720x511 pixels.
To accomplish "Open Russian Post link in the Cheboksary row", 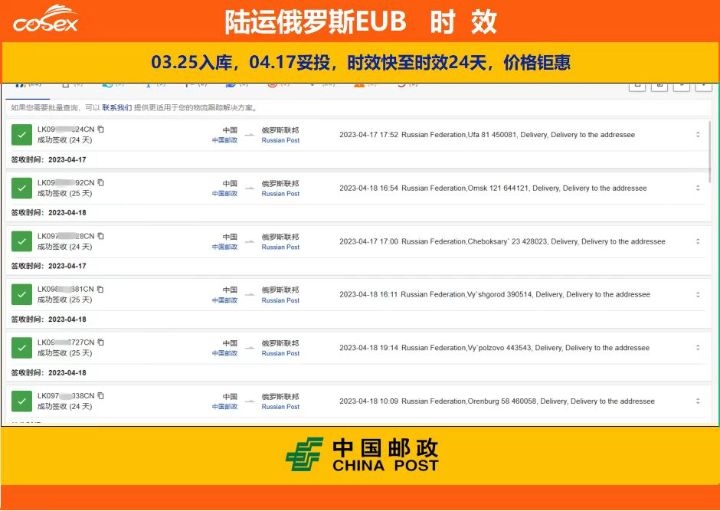I will tap(281, 247).
